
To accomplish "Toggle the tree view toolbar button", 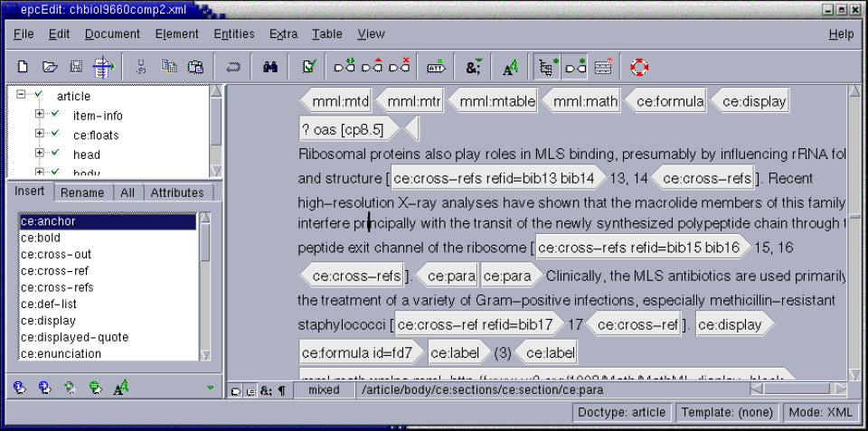I will (547, 67).
